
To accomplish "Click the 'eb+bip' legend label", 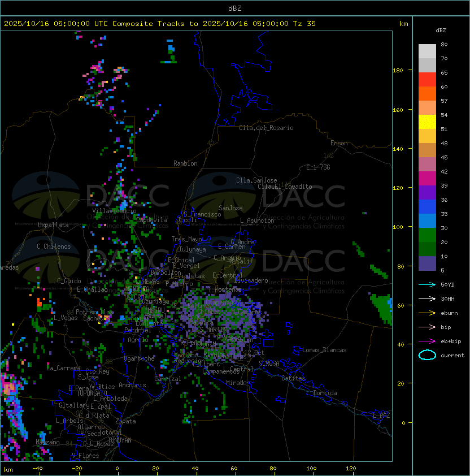I will tap(451, 341).
